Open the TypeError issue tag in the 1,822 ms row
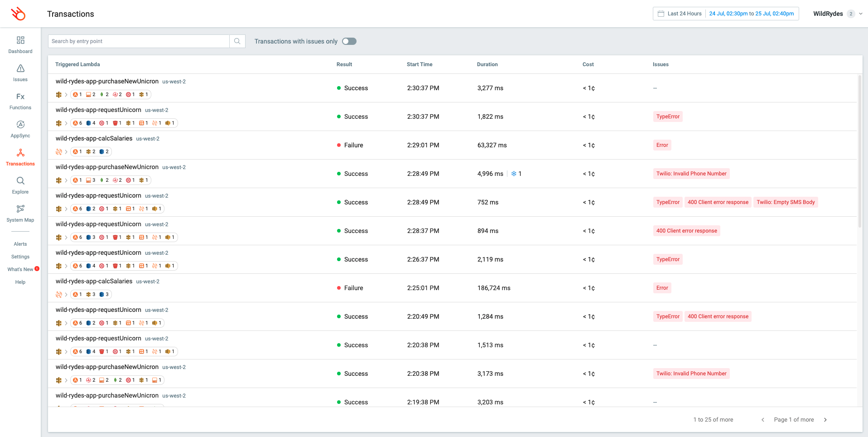The image size is (868, 437). [x=668, y=117]
